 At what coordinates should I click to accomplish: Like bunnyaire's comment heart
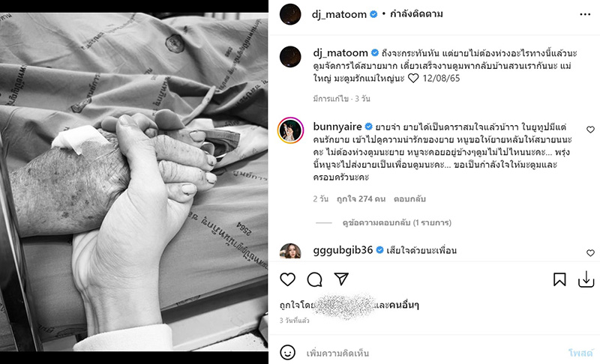coord(590,130)
